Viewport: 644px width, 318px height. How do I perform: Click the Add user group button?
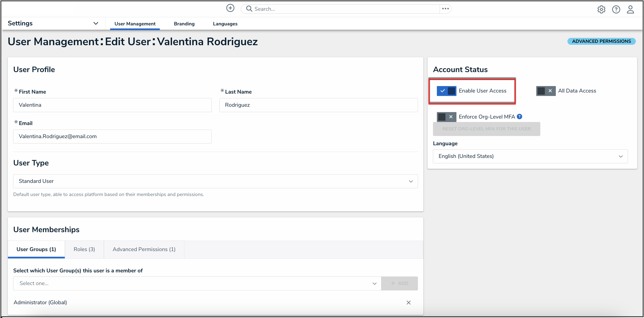pyautogui.click(x=399, y=283)
